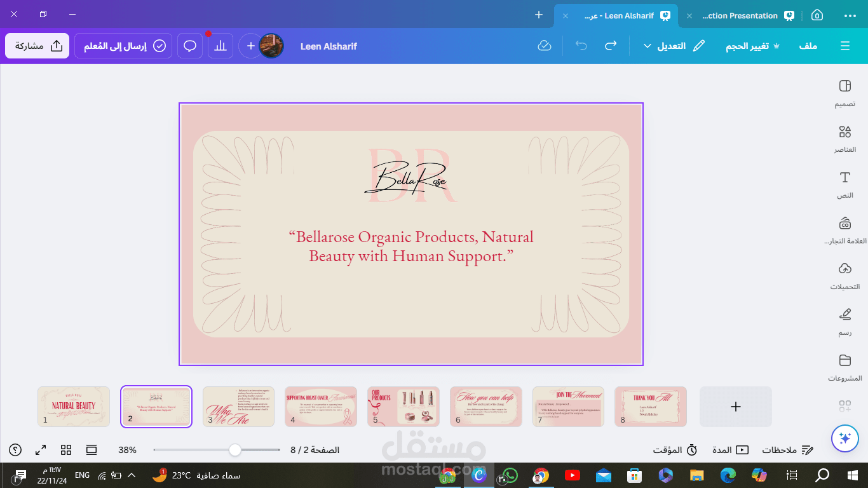Open the comments speech bubble
The height and width of the screenshot is (488, 868).
click(x=189, y=46)
